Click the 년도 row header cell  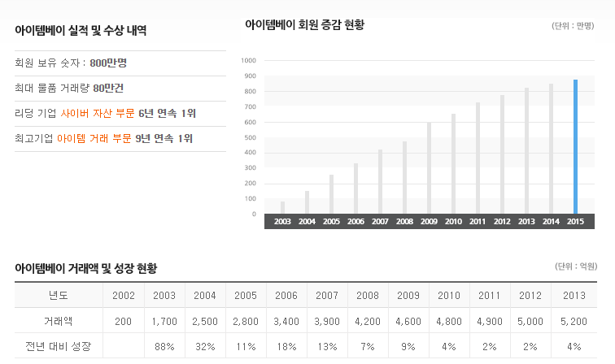(x=59, y=295)
